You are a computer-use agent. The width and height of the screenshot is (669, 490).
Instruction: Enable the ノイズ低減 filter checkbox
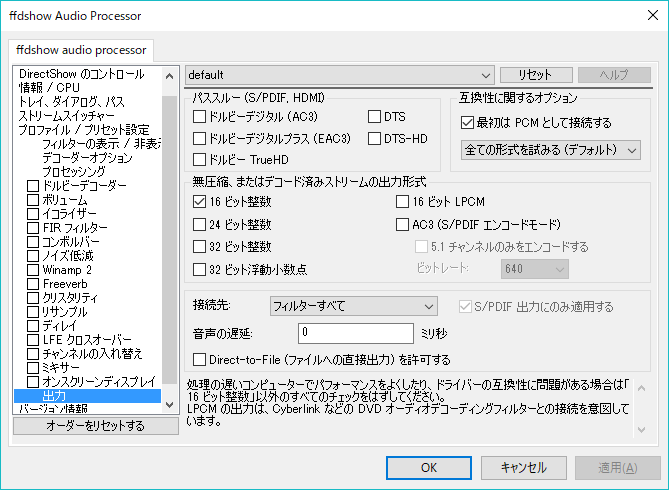click(33, 256)
